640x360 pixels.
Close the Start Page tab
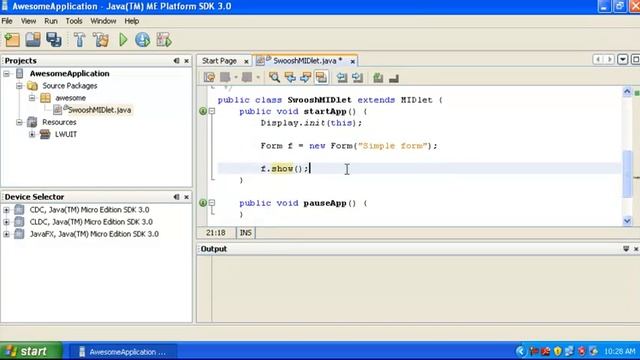[246, 62]
